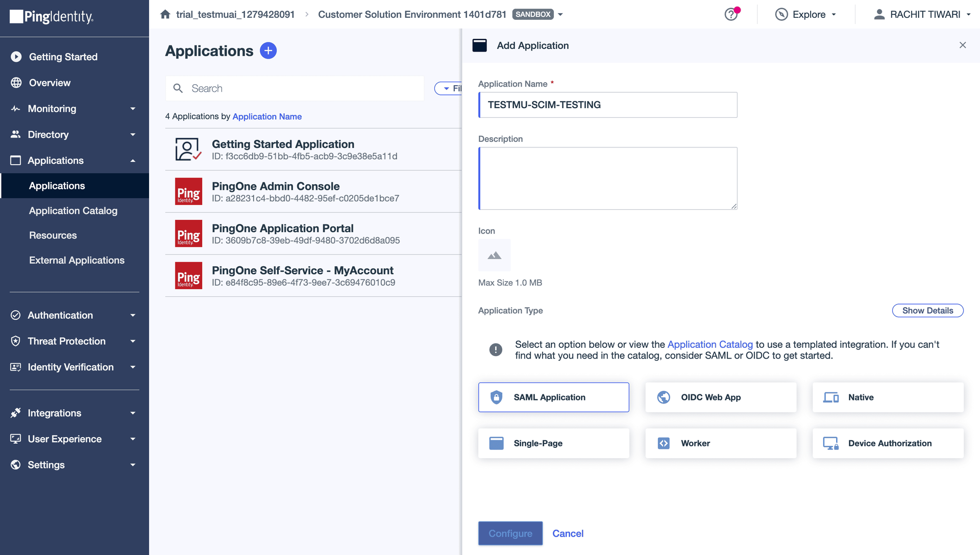This screenshot has height=555, width=980.
Task: Open the Settings gear icon
Action: [x=15, y=465]
